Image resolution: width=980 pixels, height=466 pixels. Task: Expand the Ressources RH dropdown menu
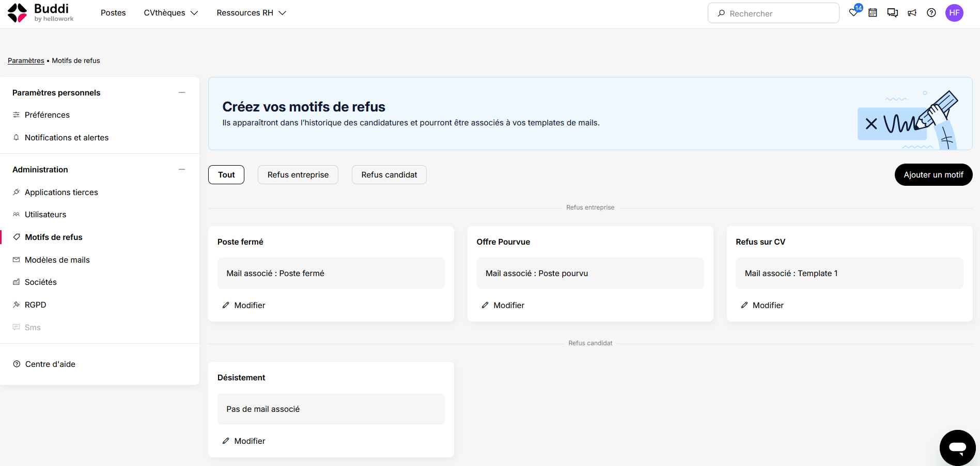(252, 13)
